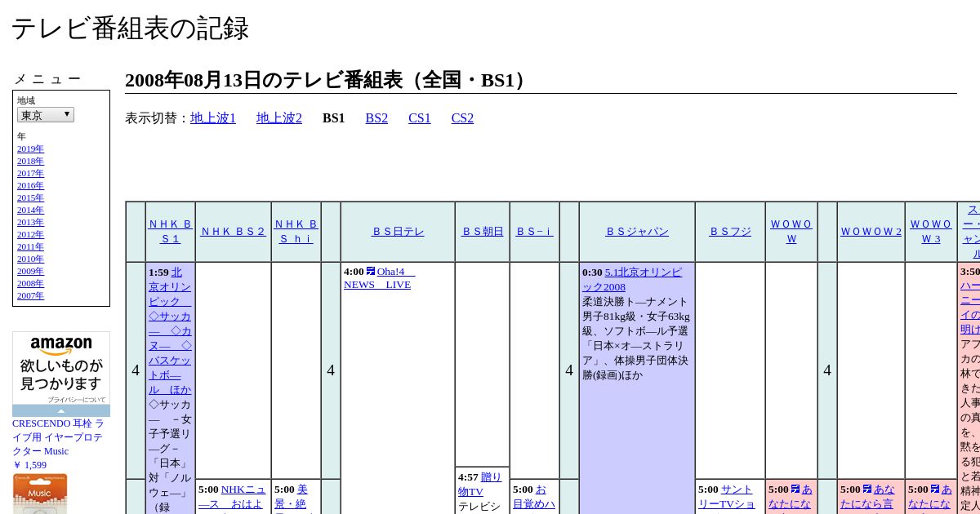This screenshot has height=514, width=980.
Task: Click the 2009年 year link
Action: tap(30, 272)
